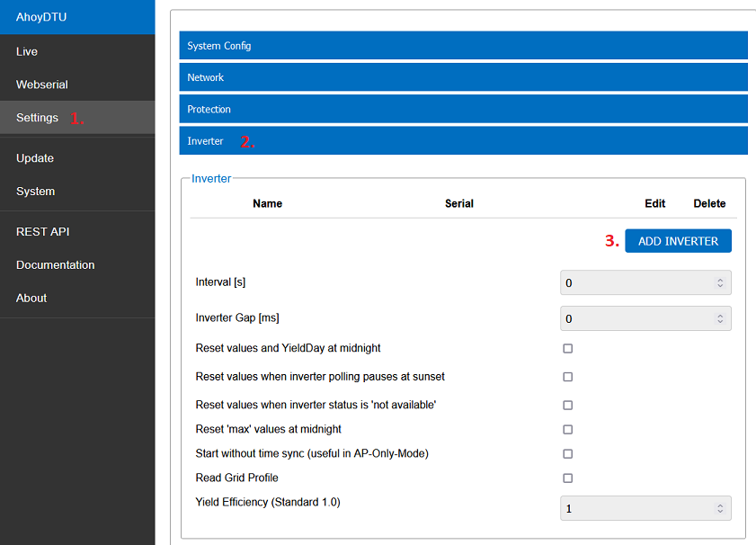The image size is (756, 545).
Task: Click the Inverter Gap stepper arrows
Action: click(720, 318)
